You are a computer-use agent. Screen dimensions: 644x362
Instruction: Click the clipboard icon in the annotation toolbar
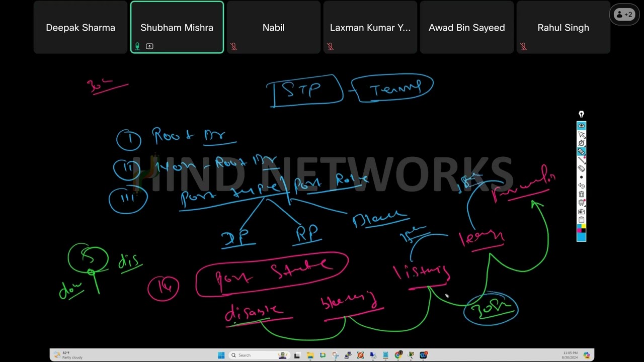pos(581,220)
